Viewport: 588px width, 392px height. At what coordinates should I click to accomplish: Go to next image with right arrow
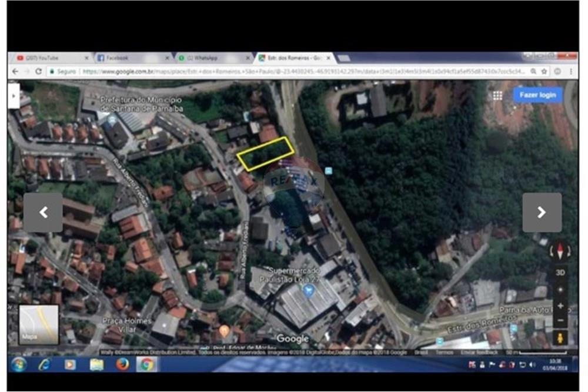point(542,212)
